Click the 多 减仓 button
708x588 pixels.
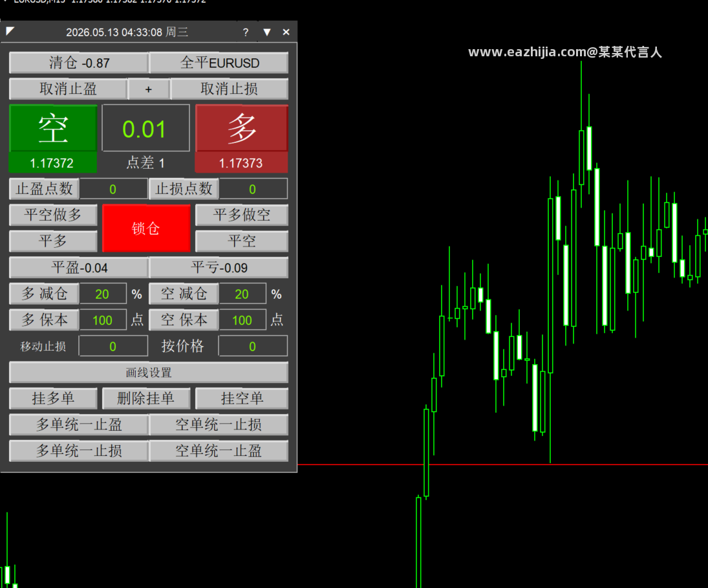click(44, 294)
